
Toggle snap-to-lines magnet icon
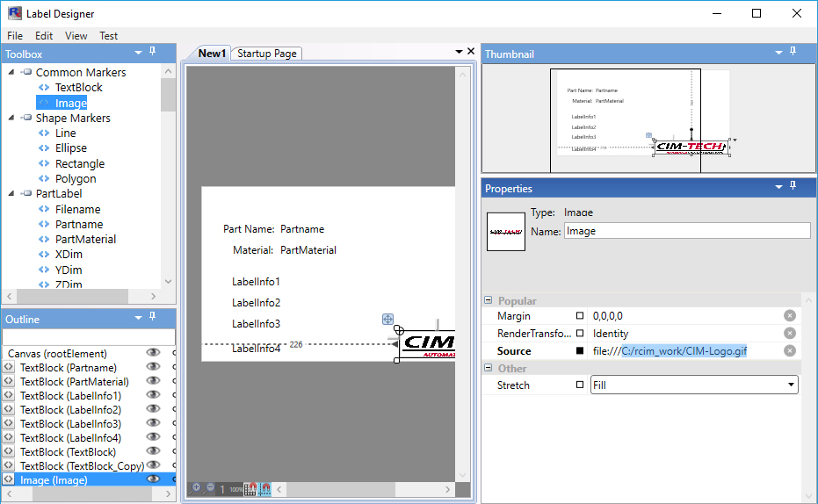click(264, 489)
